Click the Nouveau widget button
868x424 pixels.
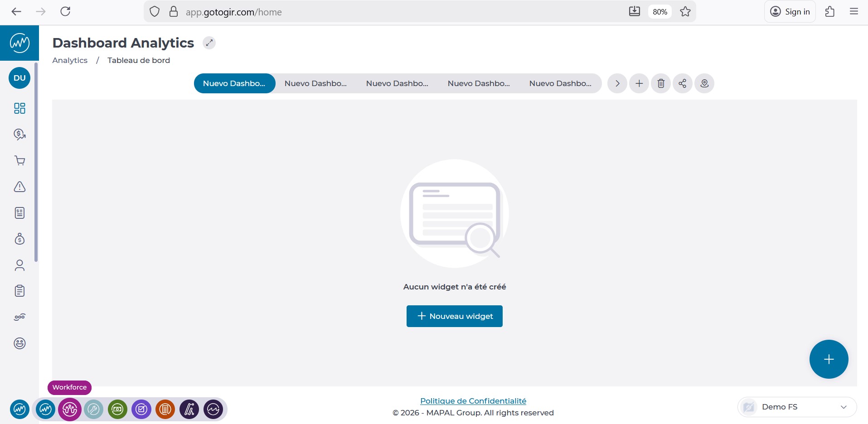[x=454, y=316]
